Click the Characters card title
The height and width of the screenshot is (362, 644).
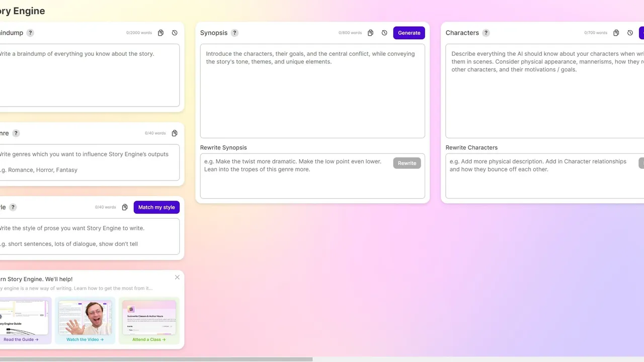462,33
